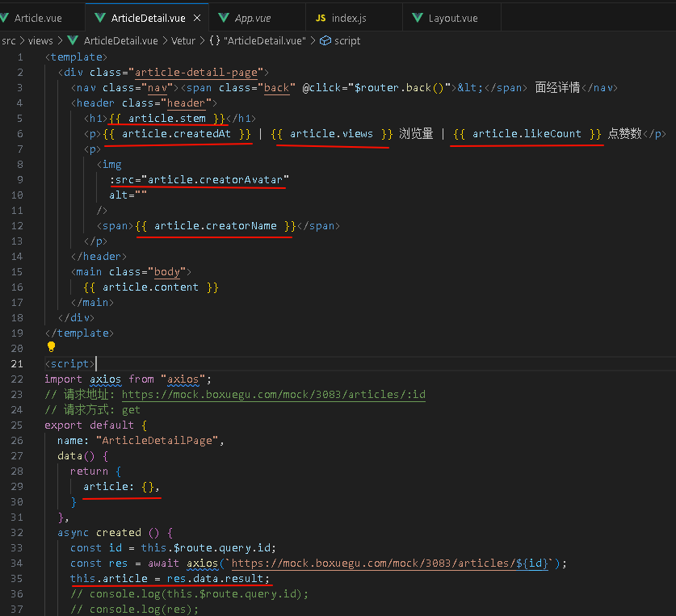Click the braces icon in the breadcrumb bar

point(215,40)
